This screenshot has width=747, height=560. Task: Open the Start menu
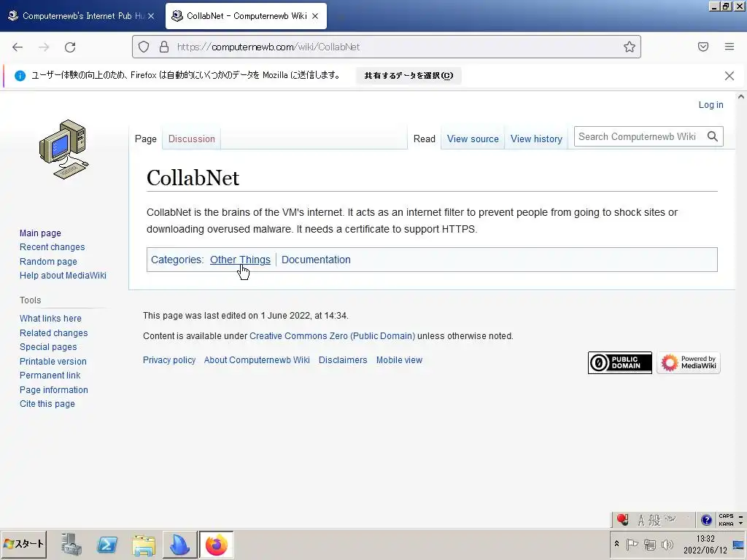pyautogui.click(x=23, y=544)
